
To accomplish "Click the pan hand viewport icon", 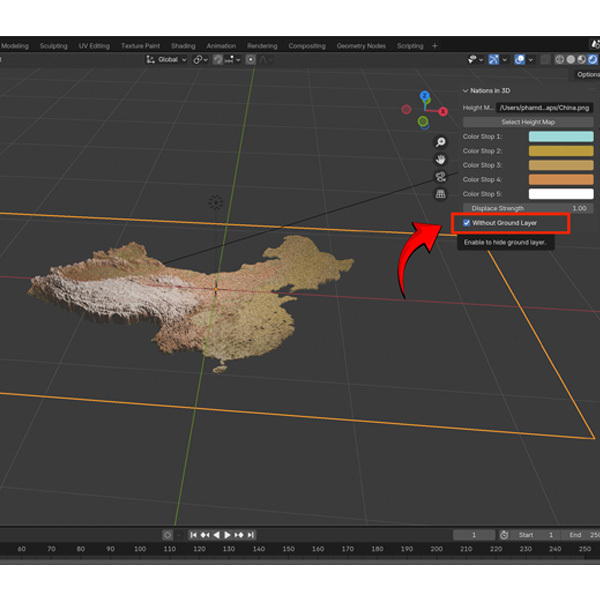I will 440,159.
